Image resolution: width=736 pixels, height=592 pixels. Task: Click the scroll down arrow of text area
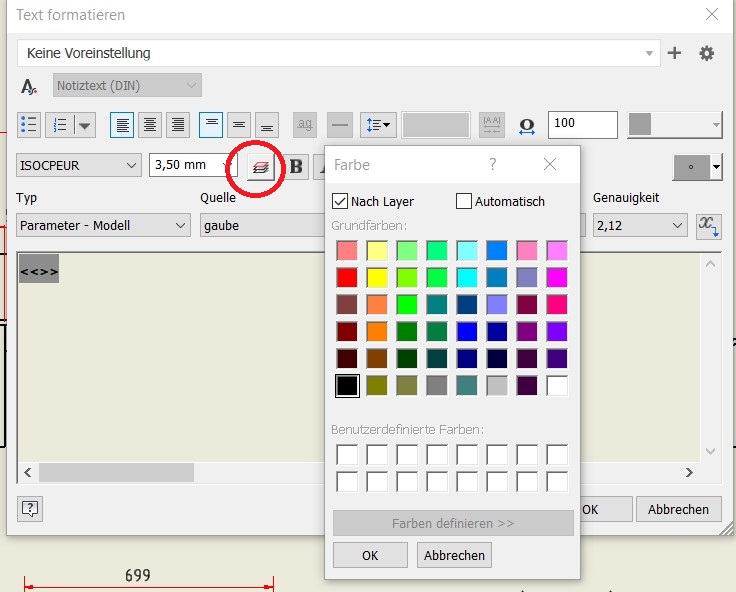click(x=711, y=451)
